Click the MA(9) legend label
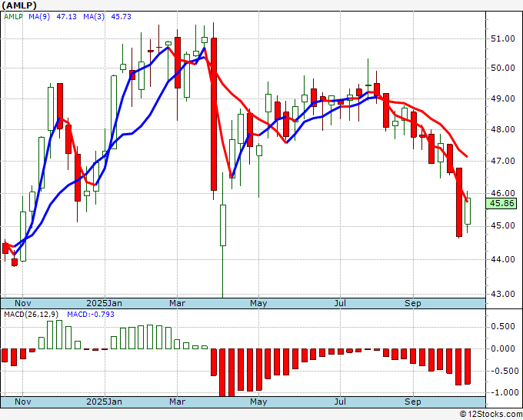 (x=39, y=17)
